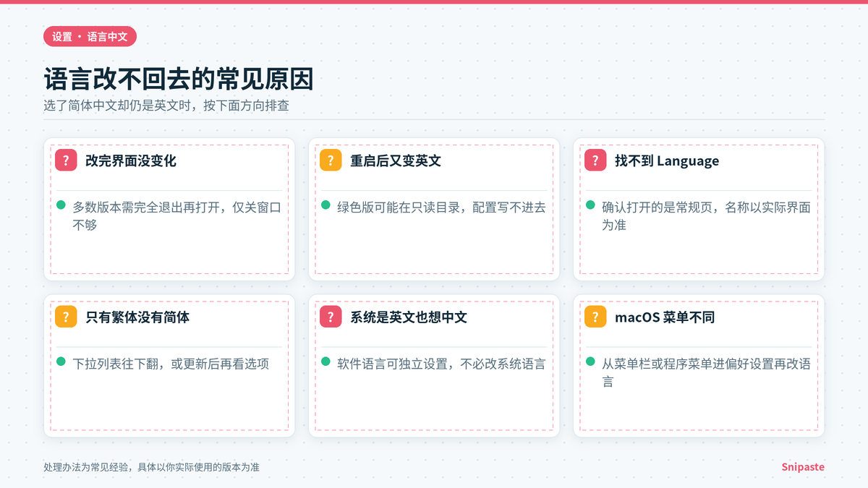868x488 pixels.
Task: Click the text 软件语言可独立设置，不必改系统语言
Action: [442, 364]
